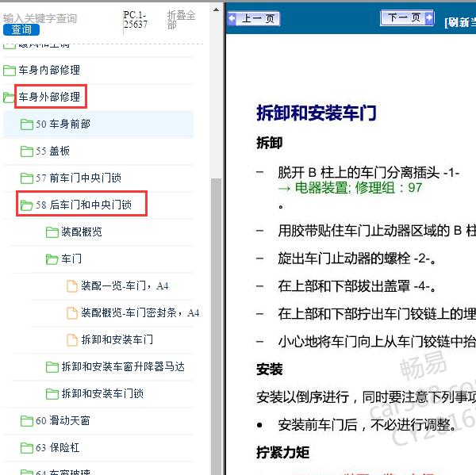Select 车身内部修理 tree entry
The height and width of the screenshot is (475, 476).
(x=49, y=70)
